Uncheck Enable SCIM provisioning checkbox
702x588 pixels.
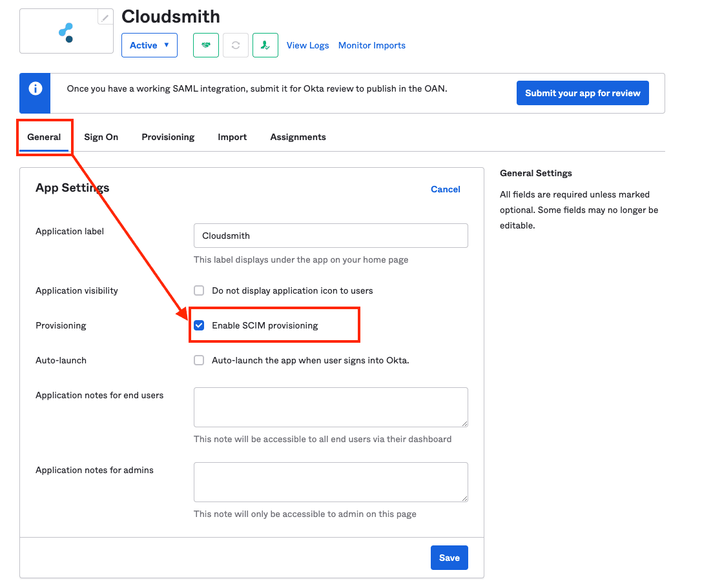pos(199,325)
